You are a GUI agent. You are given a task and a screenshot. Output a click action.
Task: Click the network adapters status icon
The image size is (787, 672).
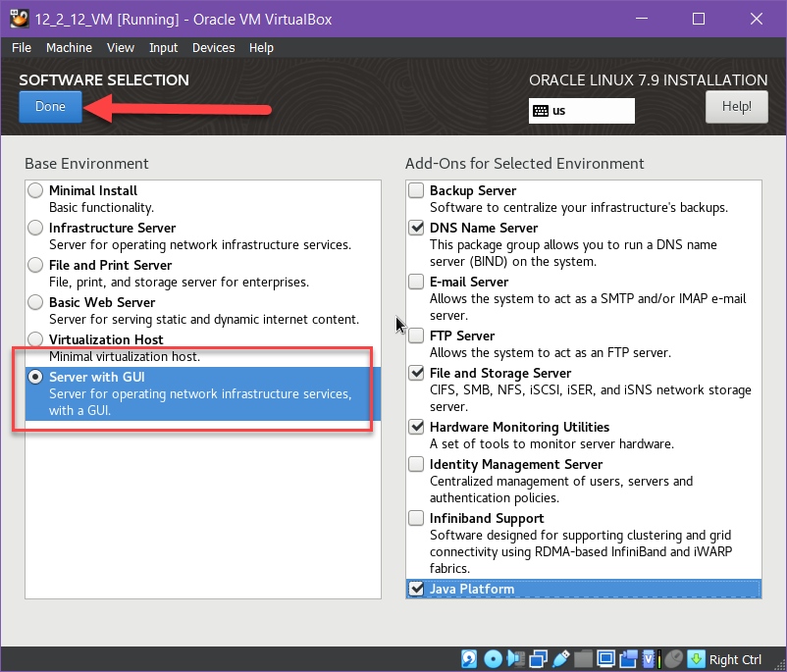point(539,659)
